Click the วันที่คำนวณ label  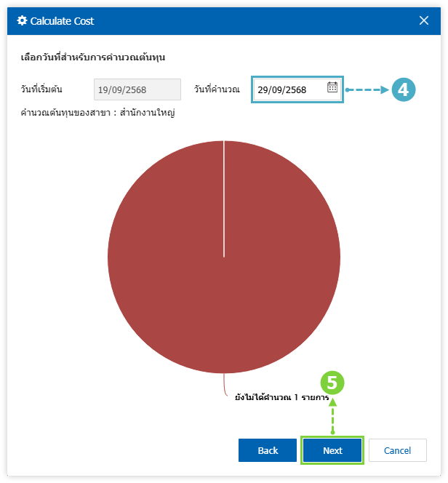pyautogui.click(x=217, y=89)
